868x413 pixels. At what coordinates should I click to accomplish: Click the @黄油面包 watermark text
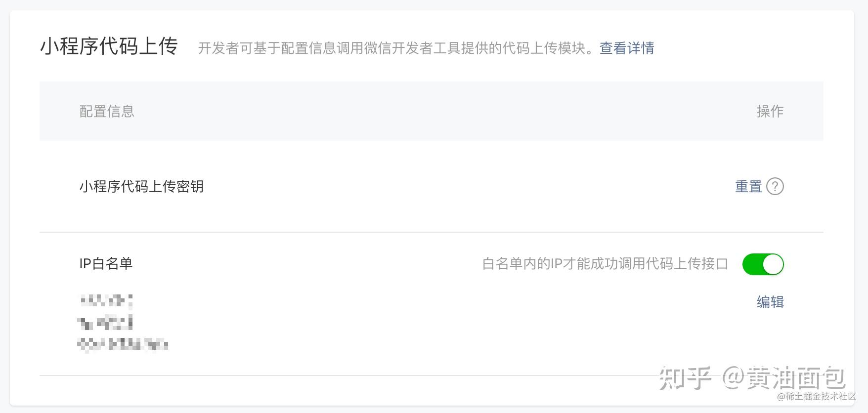[x=784, y=378]
